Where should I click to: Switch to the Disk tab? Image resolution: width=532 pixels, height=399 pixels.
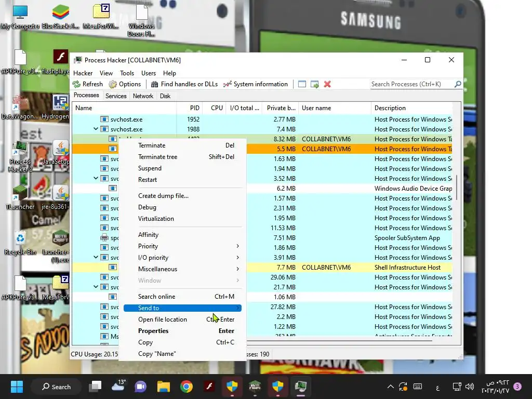coord(165,96)
